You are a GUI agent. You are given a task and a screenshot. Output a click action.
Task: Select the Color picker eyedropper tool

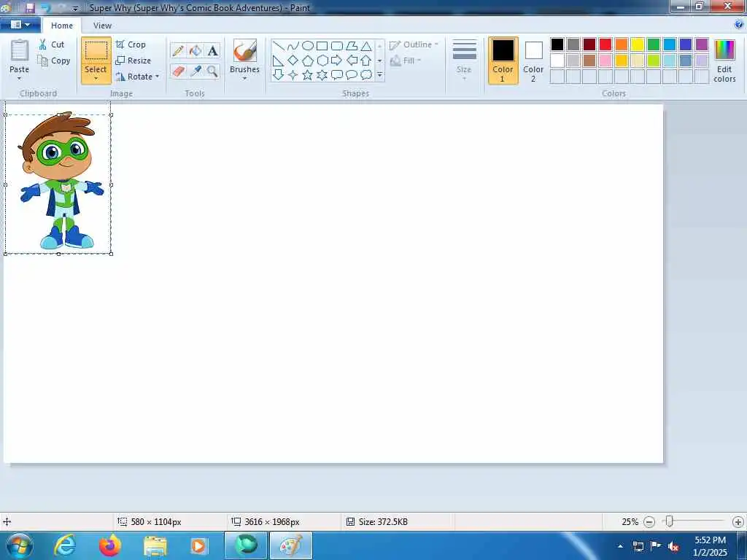(x=196, y=71)
